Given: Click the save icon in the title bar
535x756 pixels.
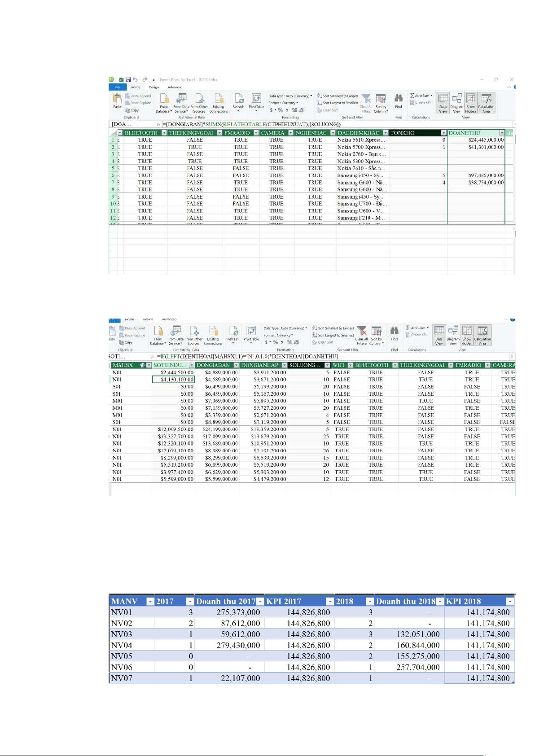Looking at the screenshot, I should point(128,80).
